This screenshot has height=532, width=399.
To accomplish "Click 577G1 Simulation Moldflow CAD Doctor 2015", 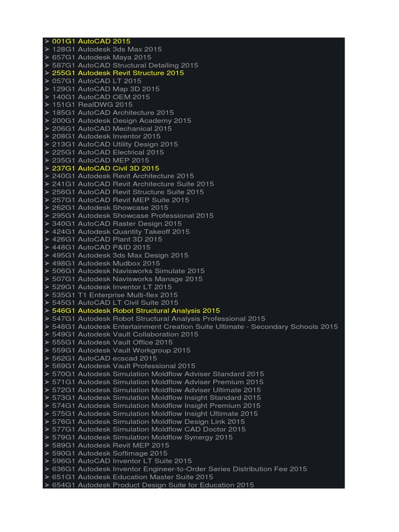I will [149, 430].
